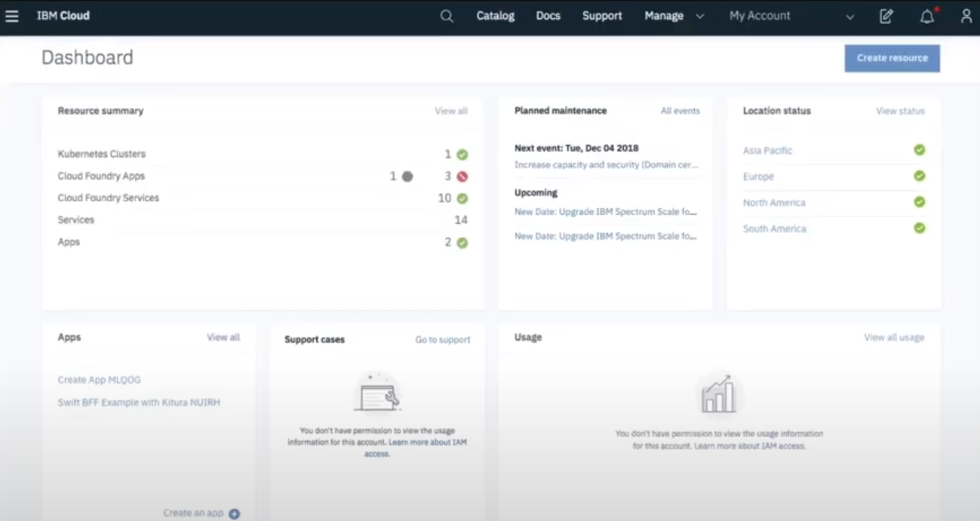980x521 pixels.
Task: Select the Europe location
Action: pyautogui.click(x=758, y=176)
